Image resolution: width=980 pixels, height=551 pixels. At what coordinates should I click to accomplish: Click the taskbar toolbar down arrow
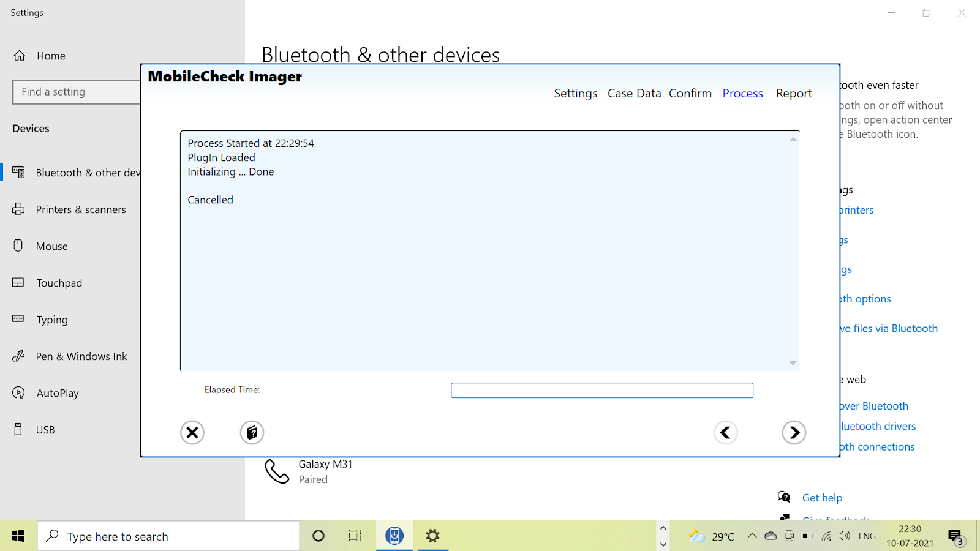pyautogui.click(x=663, y=544)
